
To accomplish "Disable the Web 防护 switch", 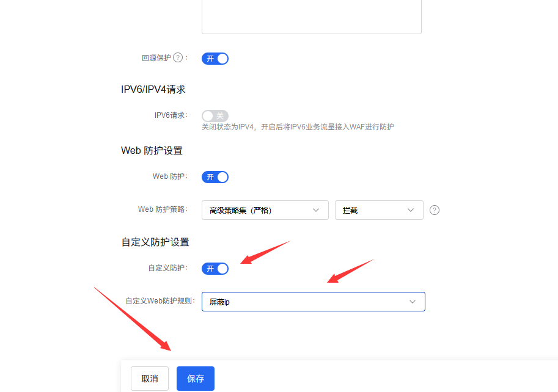I will [215, 177].
